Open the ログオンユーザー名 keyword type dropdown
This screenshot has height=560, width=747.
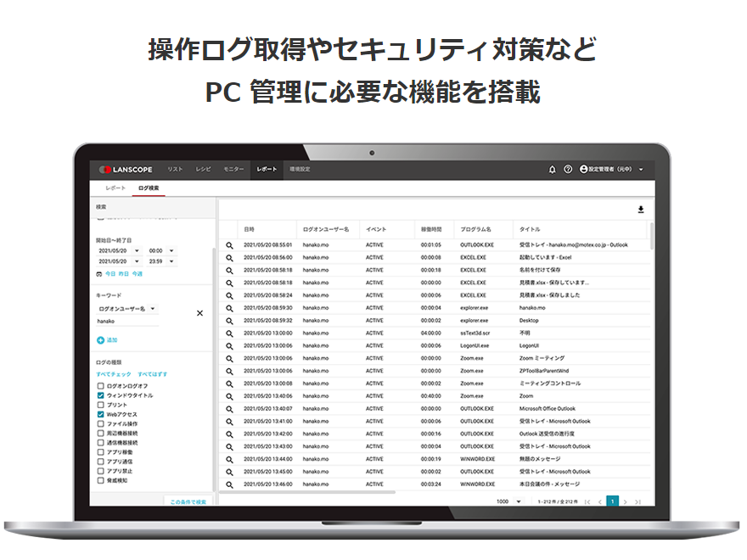click(126, 309)
